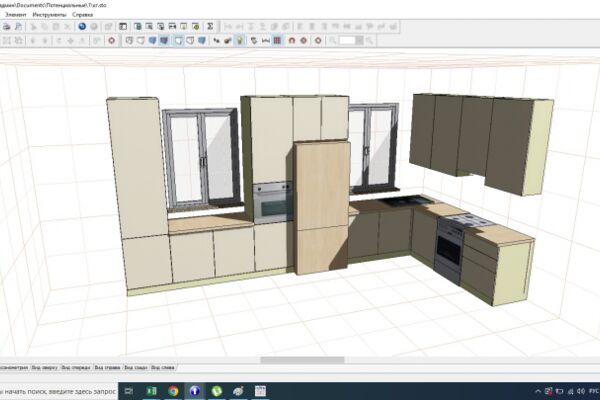Open the green phone app on the taskbar

pyautogui.click(x=217, y=391)
